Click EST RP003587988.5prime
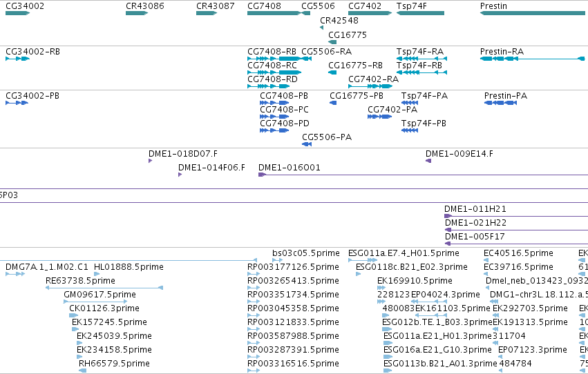 (x=254, y=343)
